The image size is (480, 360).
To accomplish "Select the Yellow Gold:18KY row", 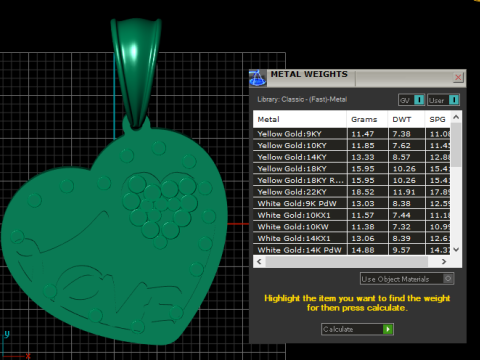I will pos(352,169).
